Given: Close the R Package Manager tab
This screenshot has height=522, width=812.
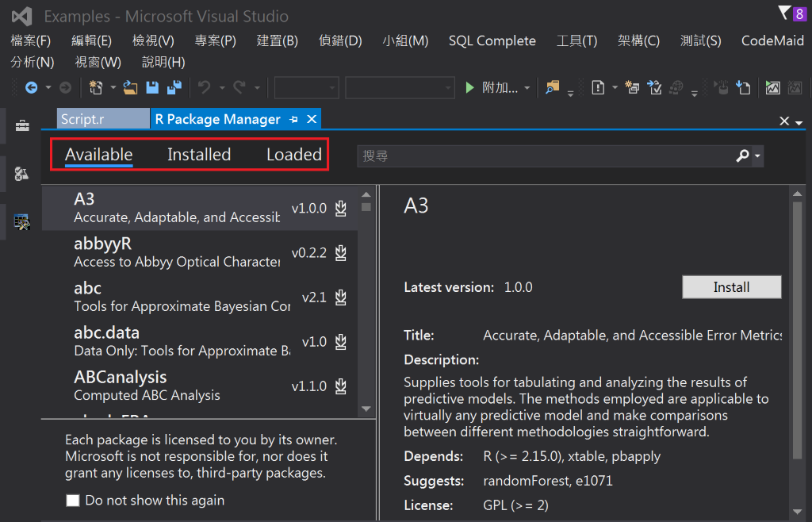Looking at the screenshot, I should click(x=312, y=120).
